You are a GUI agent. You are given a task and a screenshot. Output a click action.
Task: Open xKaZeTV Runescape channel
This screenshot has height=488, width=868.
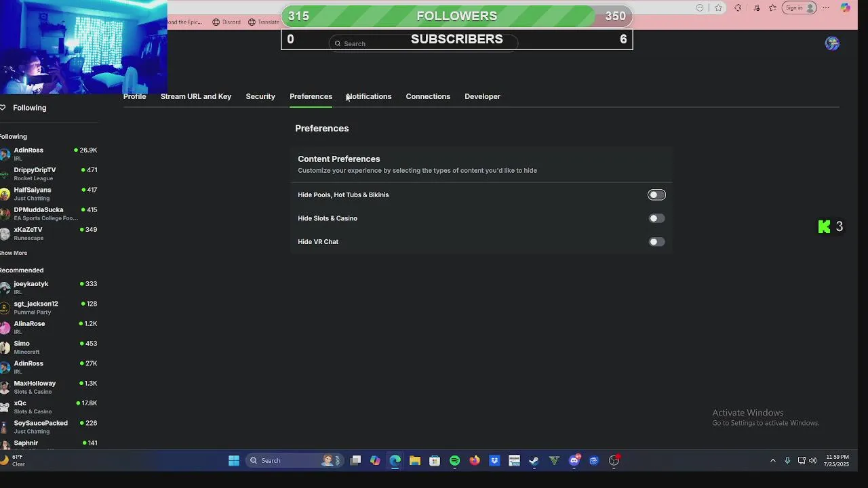pyautogui.click(x=49, y=233)
